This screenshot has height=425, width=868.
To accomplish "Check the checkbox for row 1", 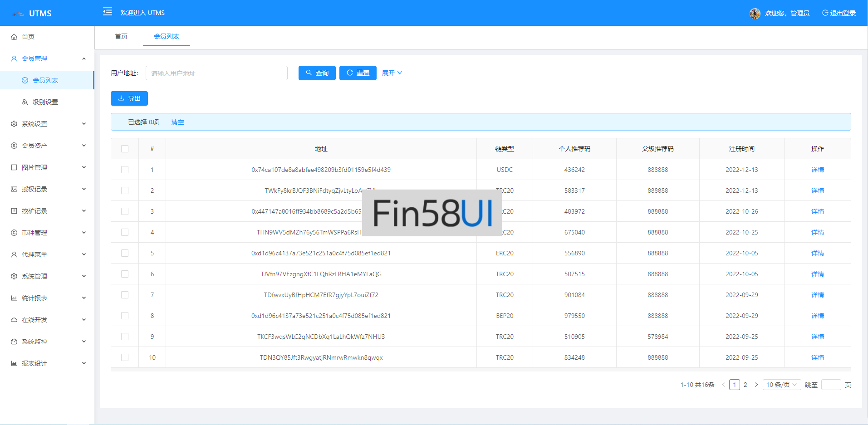I will coord(125,170).
